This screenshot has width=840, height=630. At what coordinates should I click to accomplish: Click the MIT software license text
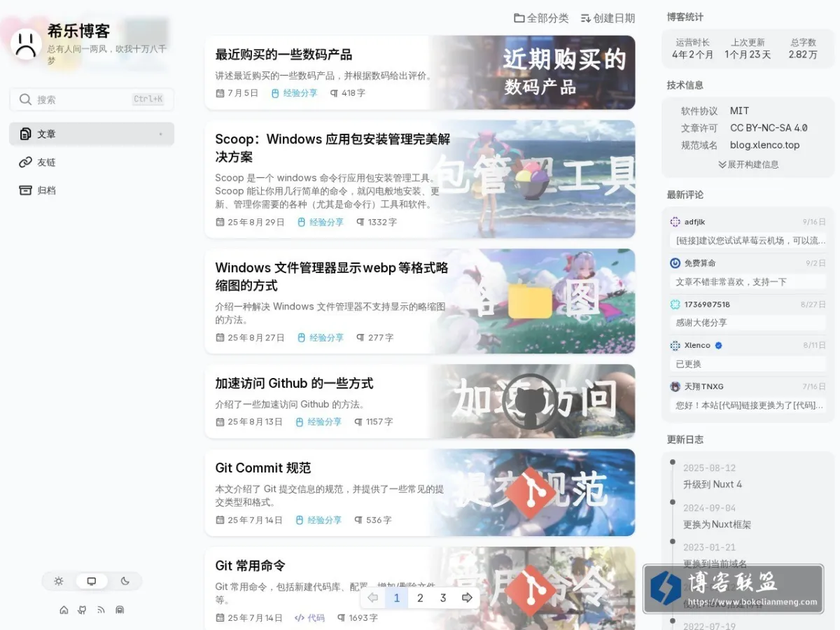[x=739, y=111]
